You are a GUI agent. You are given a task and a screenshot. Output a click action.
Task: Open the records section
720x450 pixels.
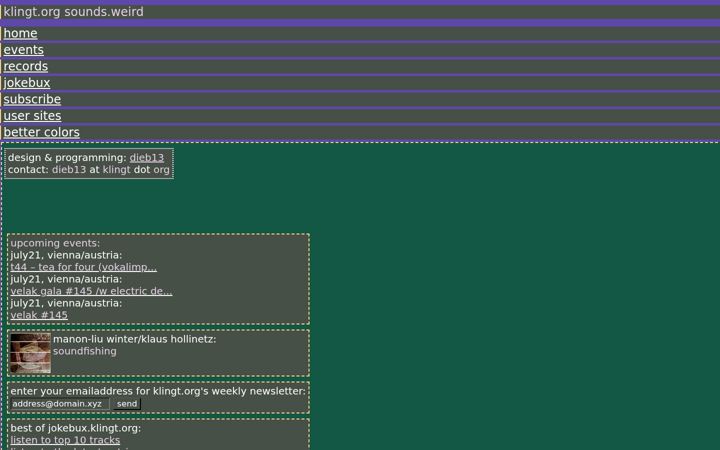coord(26,67)
